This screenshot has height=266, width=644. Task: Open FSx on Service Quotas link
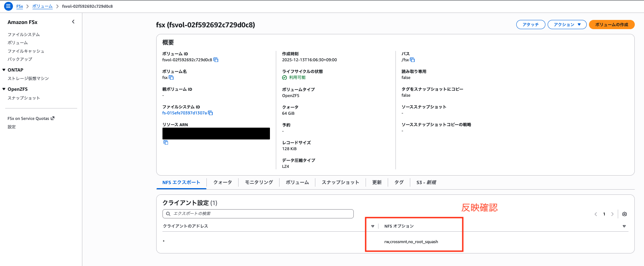coord(28,118)
